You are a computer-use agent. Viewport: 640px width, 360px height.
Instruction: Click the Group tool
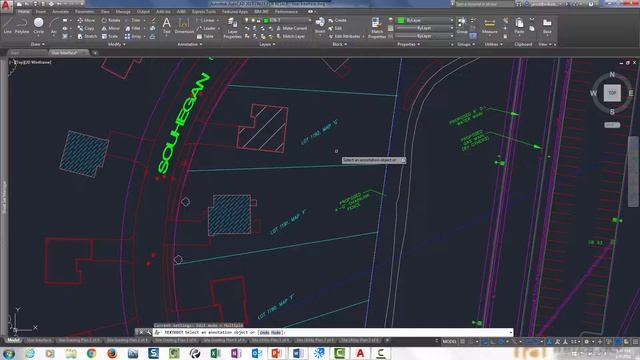click(x=462, y=25)
